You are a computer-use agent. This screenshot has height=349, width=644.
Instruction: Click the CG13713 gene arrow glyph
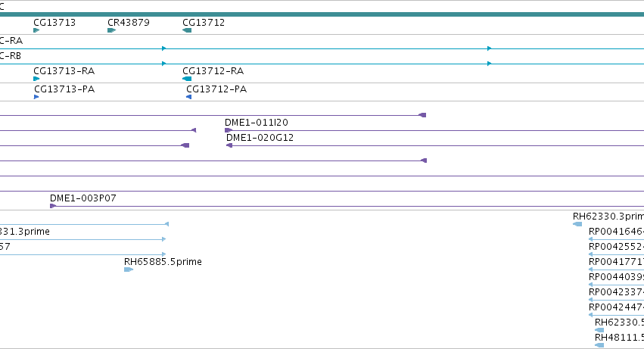(36, 30)
